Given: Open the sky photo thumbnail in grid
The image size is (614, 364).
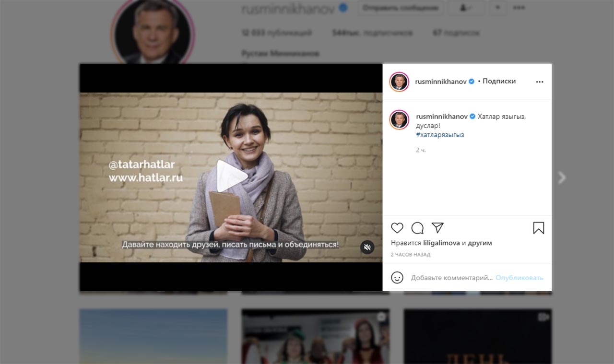Looking at the screenshot, I should 153,336.
